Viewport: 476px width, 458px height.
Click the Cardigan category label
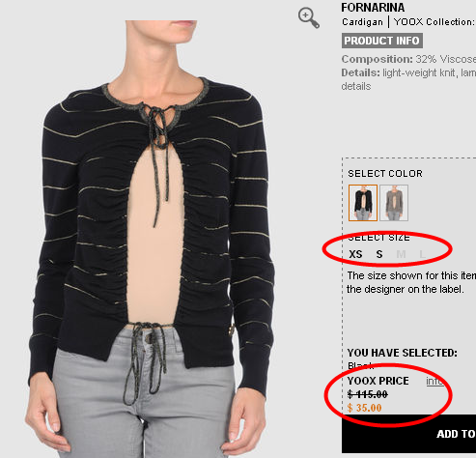pyautogui.click(x=362, y=22)
